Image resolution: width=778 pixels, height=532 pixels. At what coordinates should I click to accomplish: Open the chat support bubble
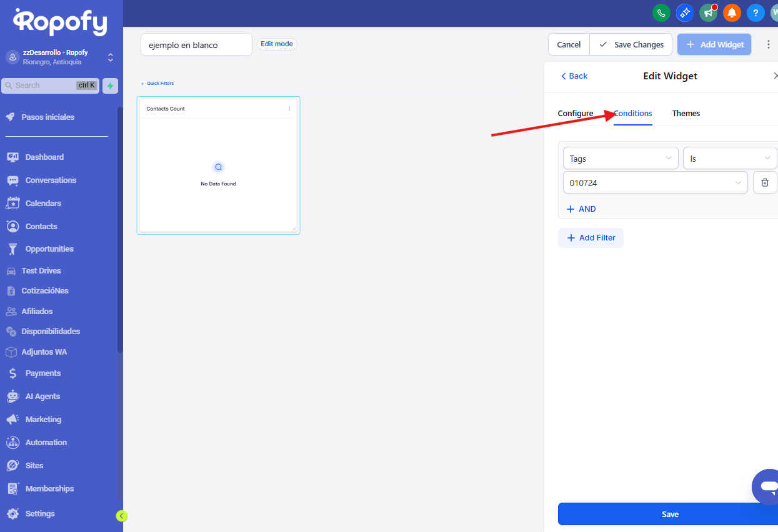(766, 486)
